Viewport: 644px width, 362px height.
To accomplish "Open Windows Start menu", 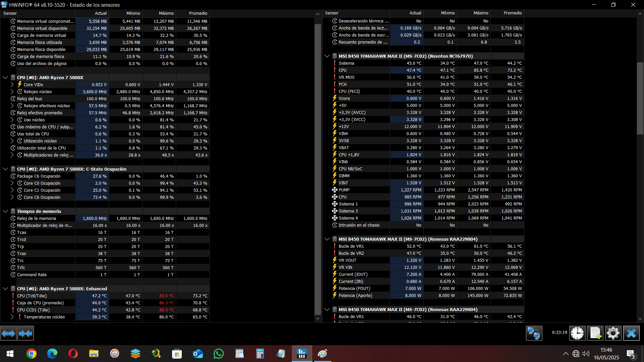I will tap(10, 354).
